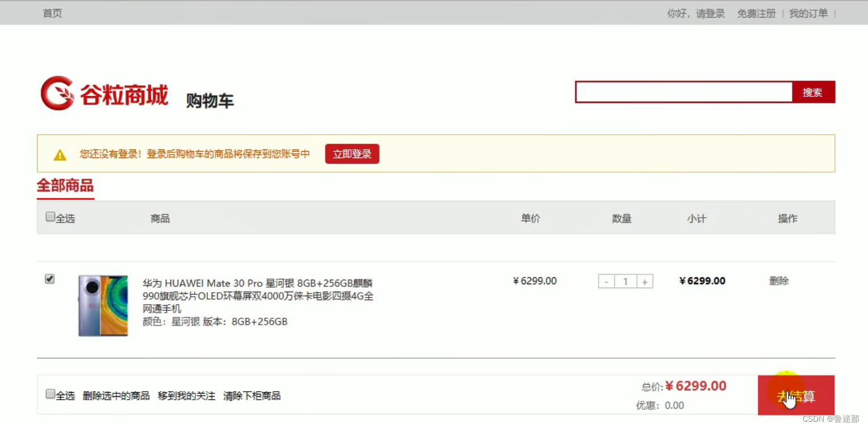The height and width of the screenshot is (428, 868).
Task: Click 你好，请登录 link
Action: click(696, 13)
